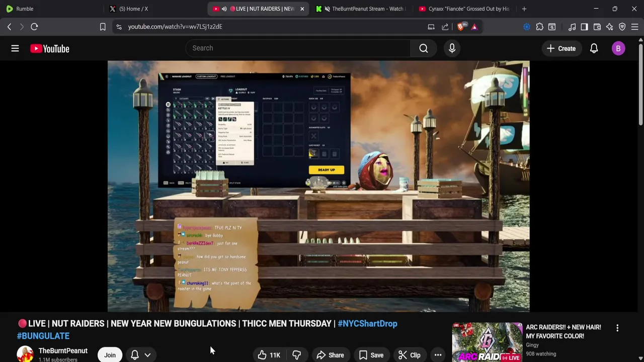Click the blue swirl extension icon

pyautogui.click(x=527, y=27)
